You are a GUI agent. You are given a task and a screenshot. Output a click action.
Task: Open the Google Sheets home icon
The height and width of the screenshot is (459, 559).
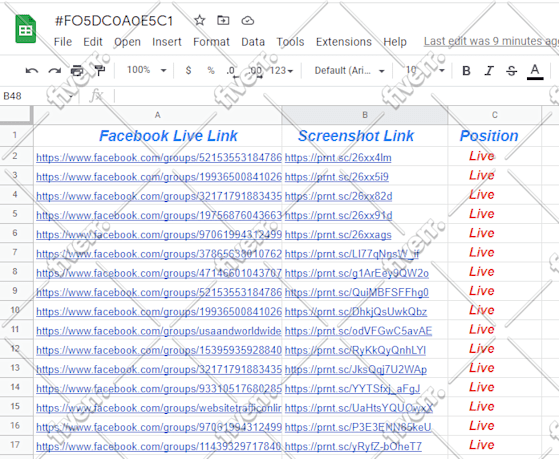click(x=25, y=29)
